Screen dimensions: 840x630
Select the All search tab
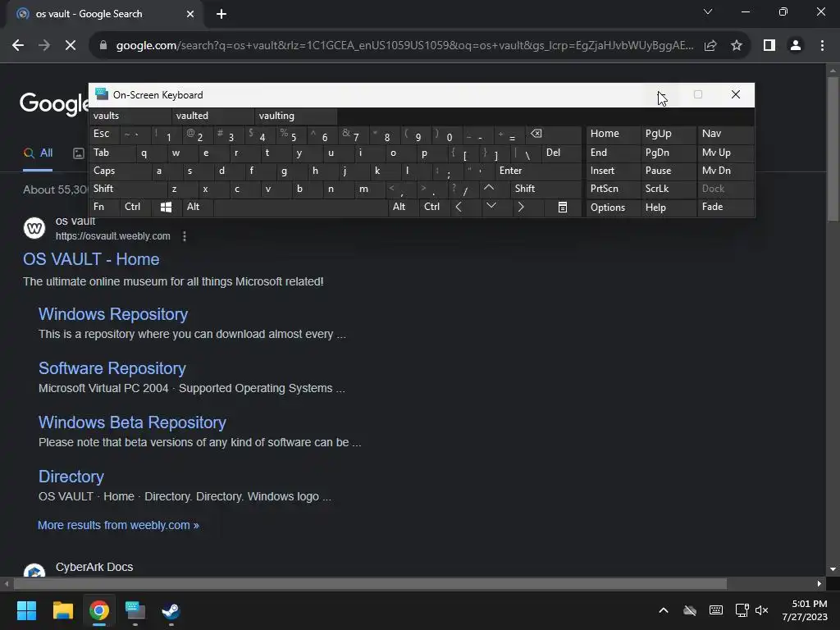pos(38,153)
